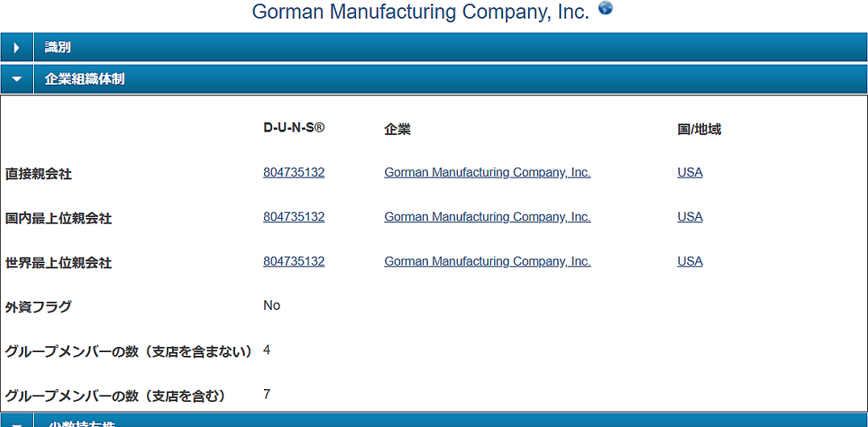Click USA link in 世界最上位親会社 row
This screenshot has height=427, width=868.
pyautogui.click(x=690, y=261)
